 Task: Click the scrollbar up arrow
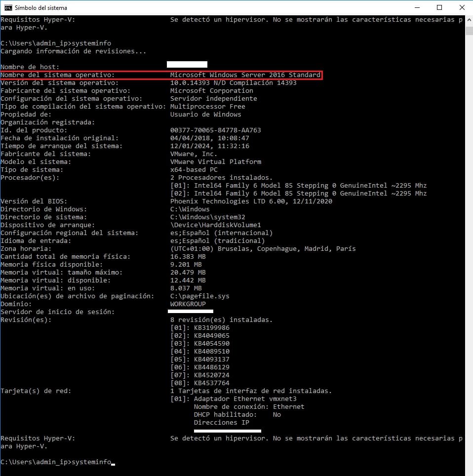point(469,20)
